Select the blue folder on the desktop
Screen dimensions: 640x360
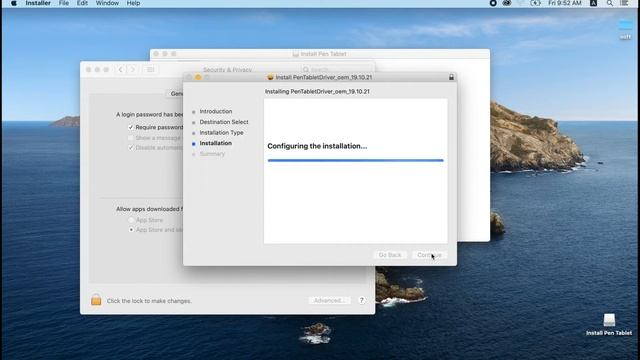pyautogui.click(x=625, y=25)
